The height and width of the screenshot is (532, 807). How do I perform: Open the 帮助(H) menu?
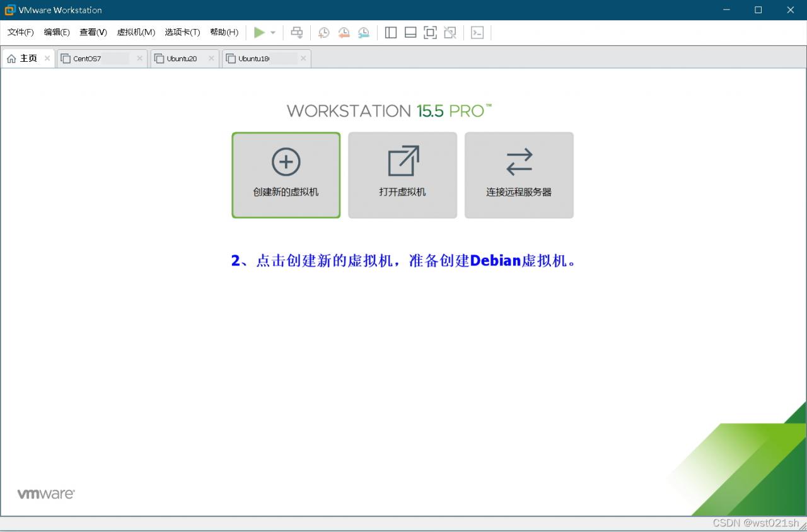pos(224,32)
